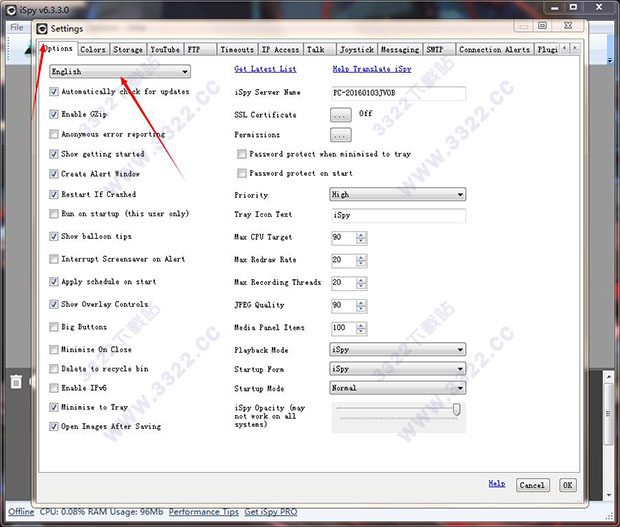
Task: Open the English language dropdown
Action: click(120, 72)
